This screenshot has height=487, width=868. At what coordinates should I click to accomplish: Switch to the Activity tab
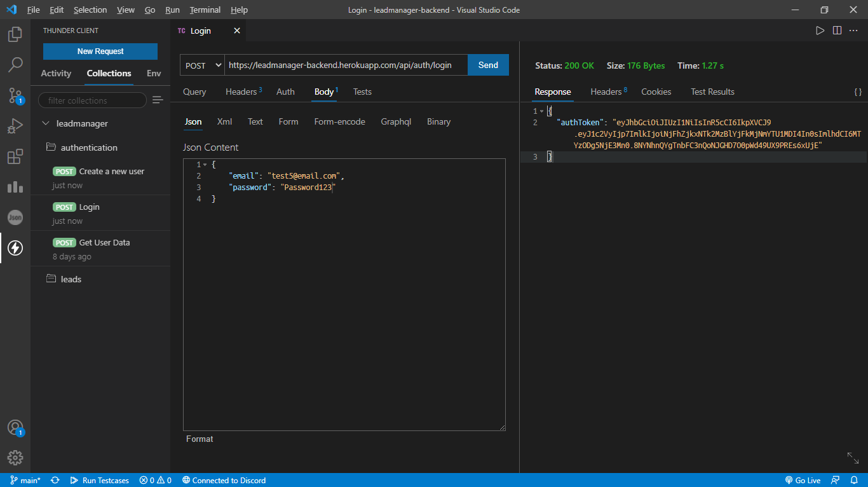(x=56, y=73)
